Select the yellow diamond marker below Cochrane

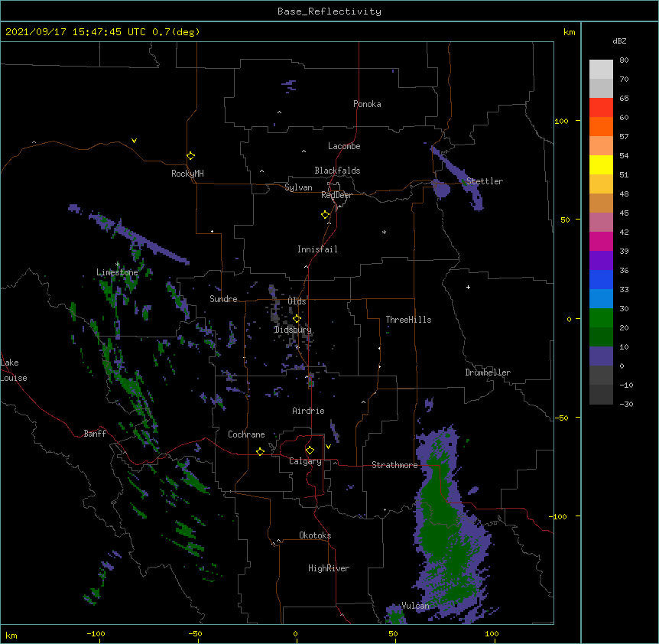pyautogui.click(x=260, y=451)
